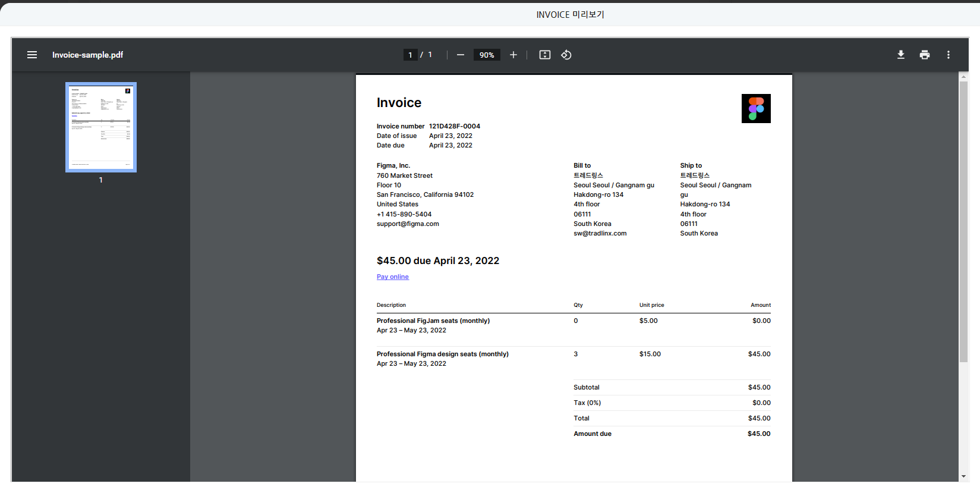Click the Amount column header
Image resolution: width=980 pixels, height=493 pixels.
pos(761,305)
